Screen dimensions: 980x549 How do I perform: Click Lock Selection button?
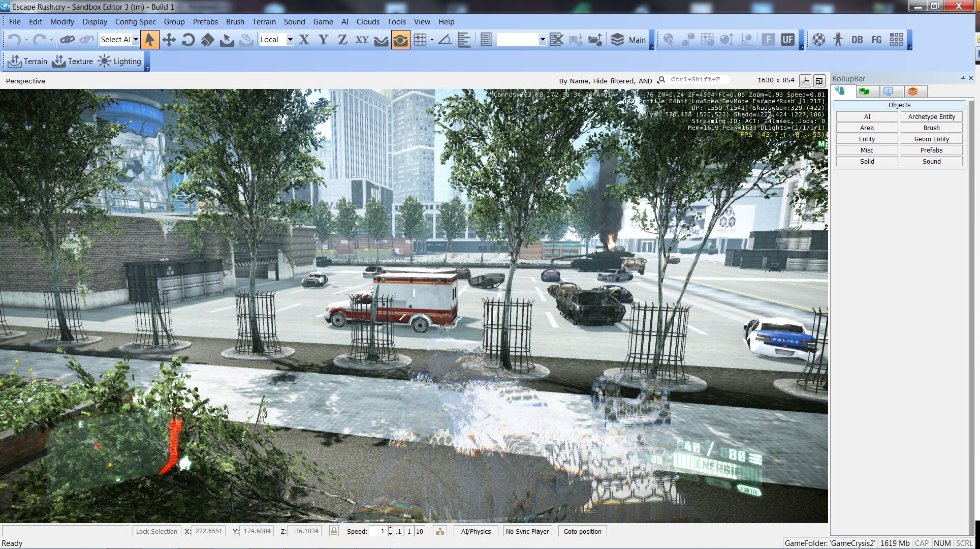156,531
